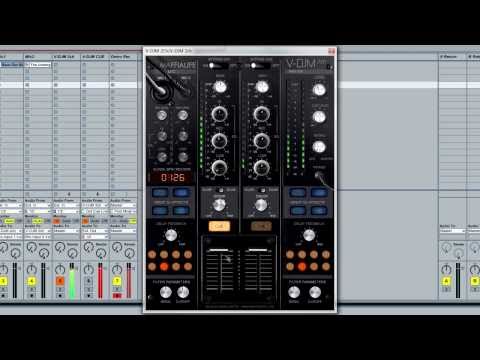Click left panel Reso filter knob

pos(165,292)
